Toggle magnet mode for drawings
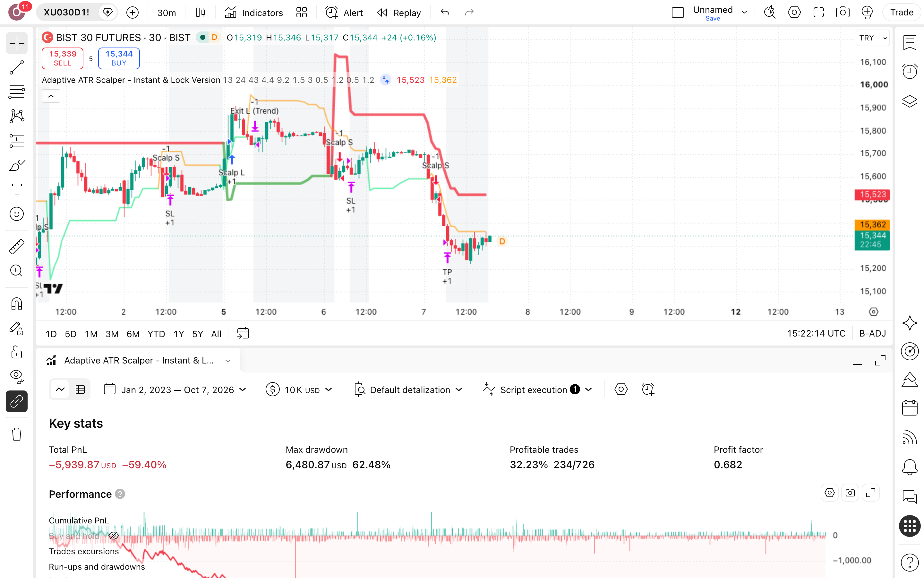The height and width of the screenshot is (578, 924). [x=16, y=303]
